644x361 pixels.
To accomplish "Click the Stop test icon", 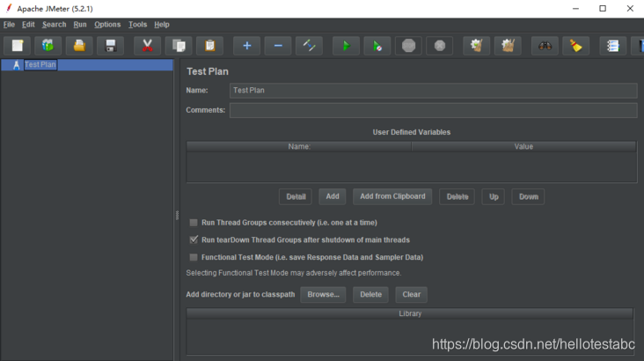I will click(409, 46).
